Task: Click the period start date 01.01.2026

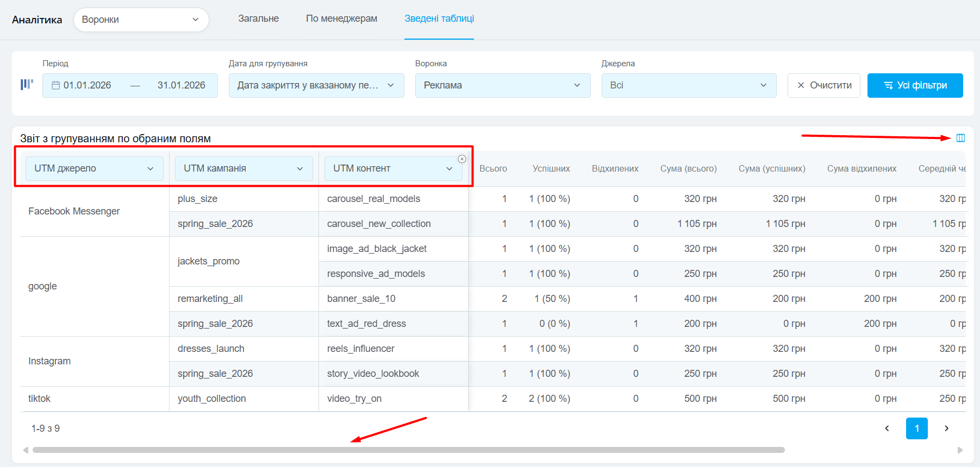Action: 88,85
